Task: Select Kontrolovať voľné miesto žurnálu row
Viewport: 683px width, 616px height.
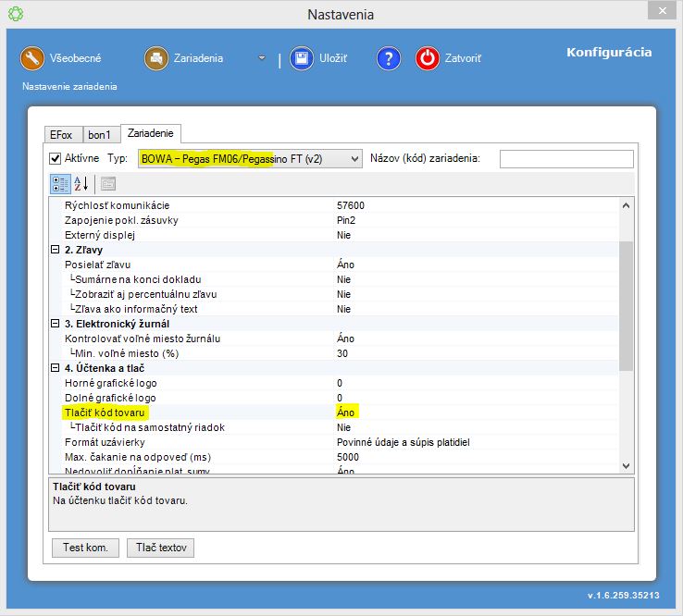Action: click(334, 339)
